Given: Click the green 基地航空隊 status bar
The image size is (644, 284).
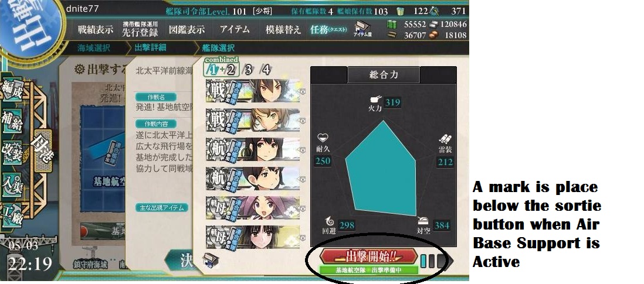Looking at the screenshot, I should click(368, 270).
